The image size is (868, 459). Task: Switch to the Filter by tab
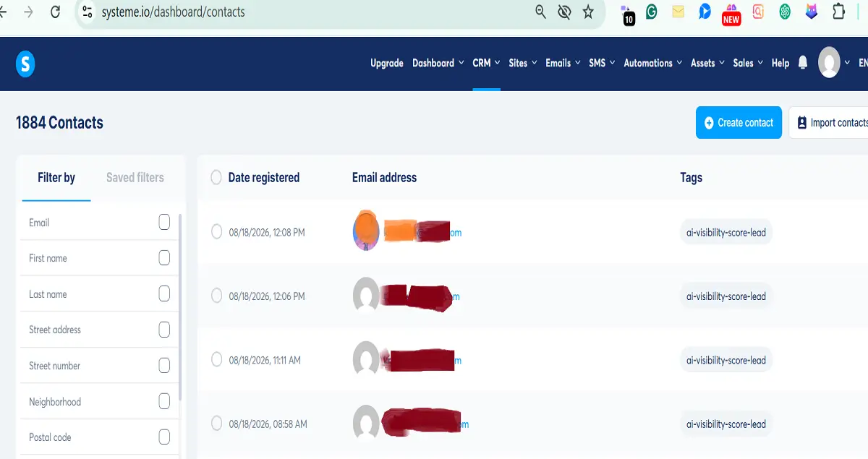click(x=56, y=178)
